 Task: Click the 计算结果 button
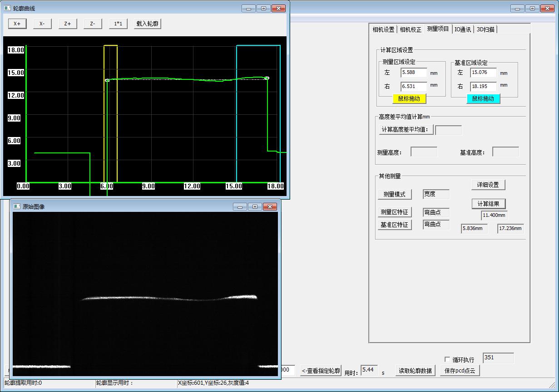[488, 204]
